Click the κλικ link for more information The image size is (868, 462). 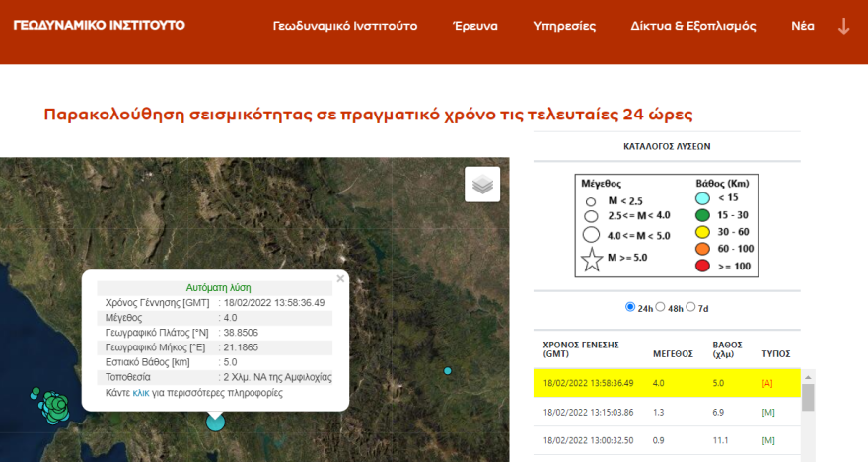coord(141,392)
